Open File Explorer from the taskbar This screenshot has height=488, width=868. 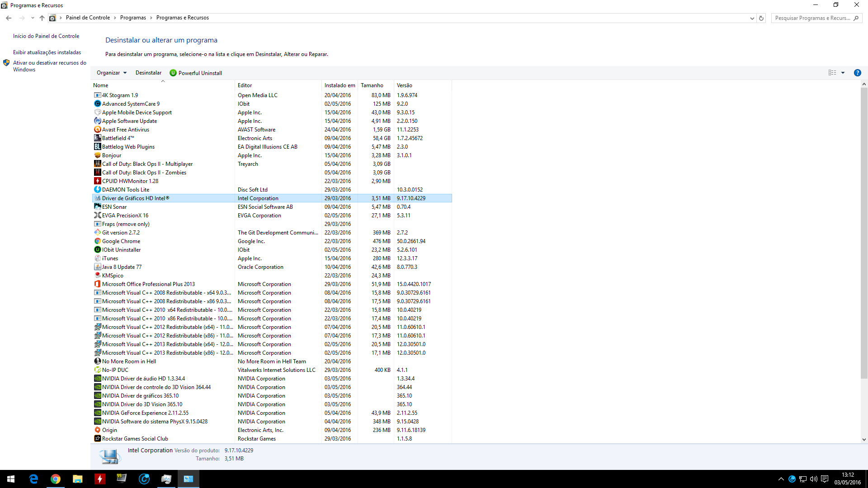(78, 479)
